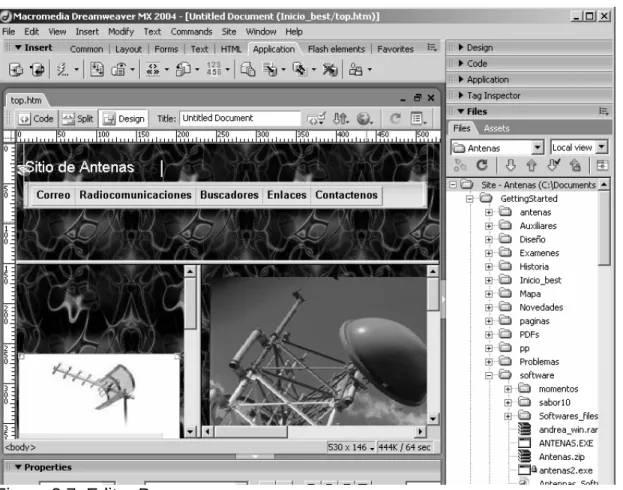Switch to Code view
This screenshot has width=623, height=490.
[37, 118]
